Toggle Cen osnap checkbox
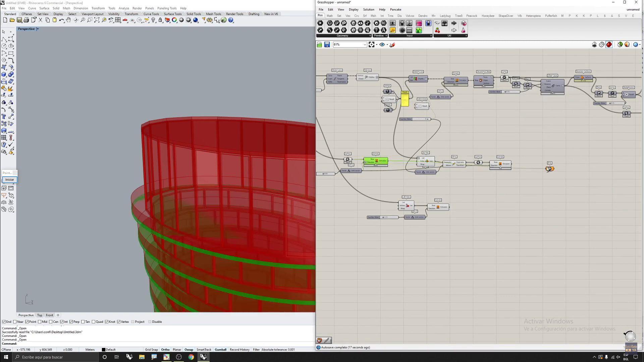 (x=51, y=322)
